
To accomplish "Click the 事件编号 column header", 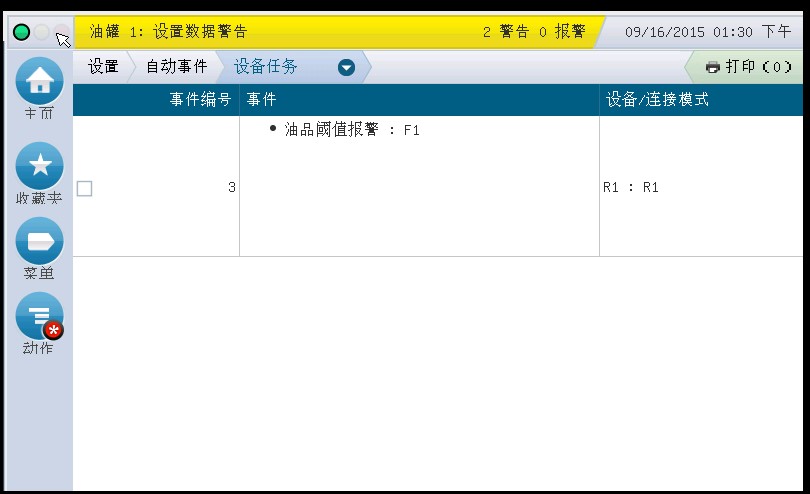I will pyautogui.click(x=200, y=100).
